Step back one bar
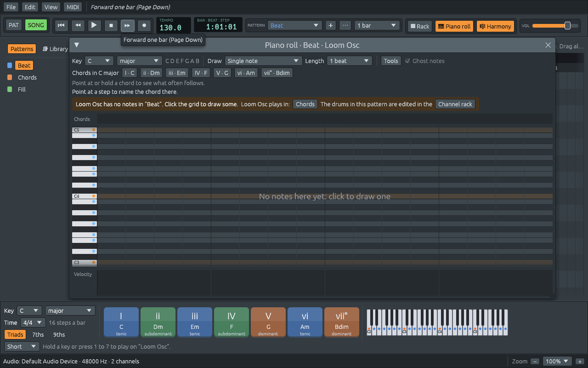 pos(78,25)
